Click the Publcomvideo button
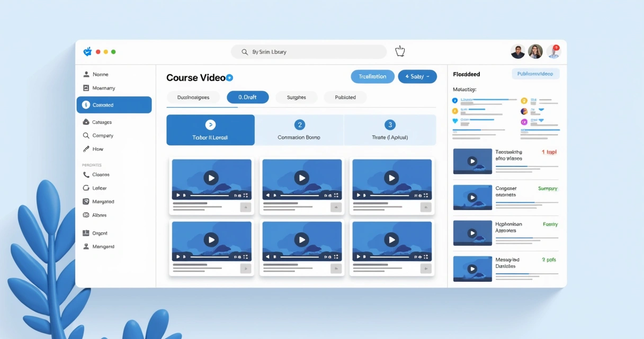 click(535, 74)
